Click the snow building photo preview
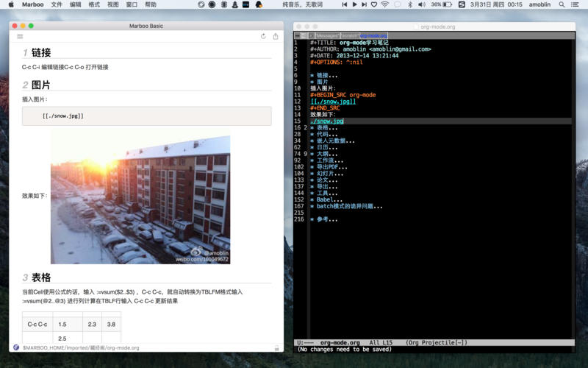This screenshot has width=588, height=368. [x=140, y=199]
